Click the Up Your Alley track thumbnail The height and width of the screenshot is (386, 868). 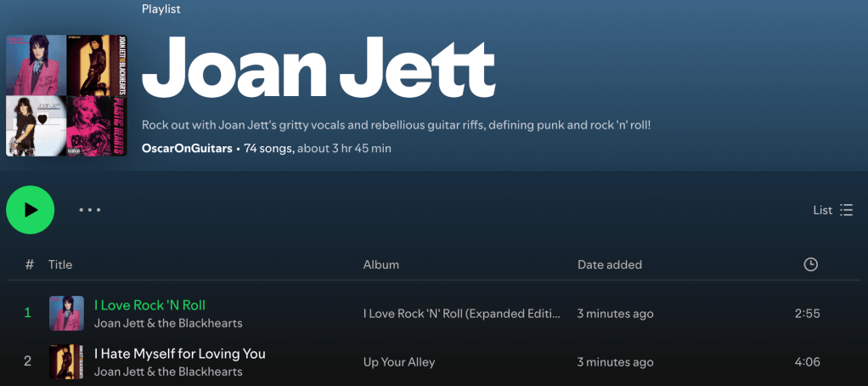(x=66, y=361)
